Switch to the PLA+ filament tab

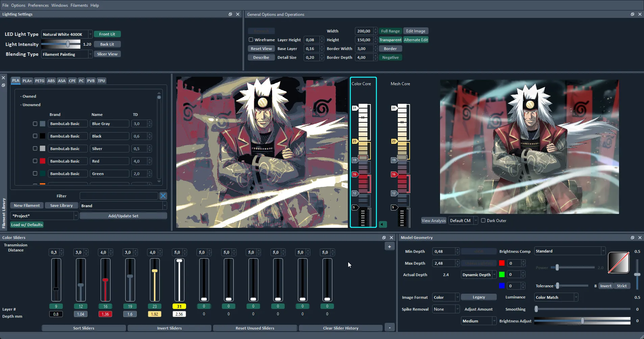tap(27, 81)
